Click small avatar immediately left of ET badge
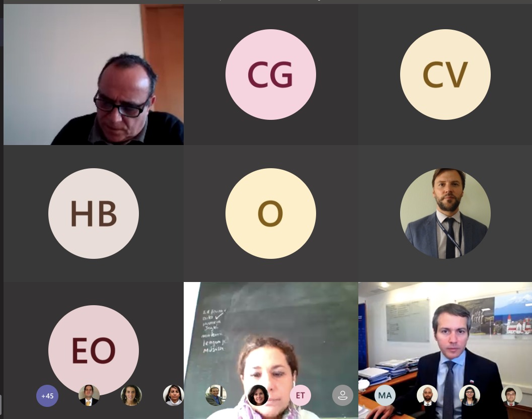532x419 pixels. [258, 395]
